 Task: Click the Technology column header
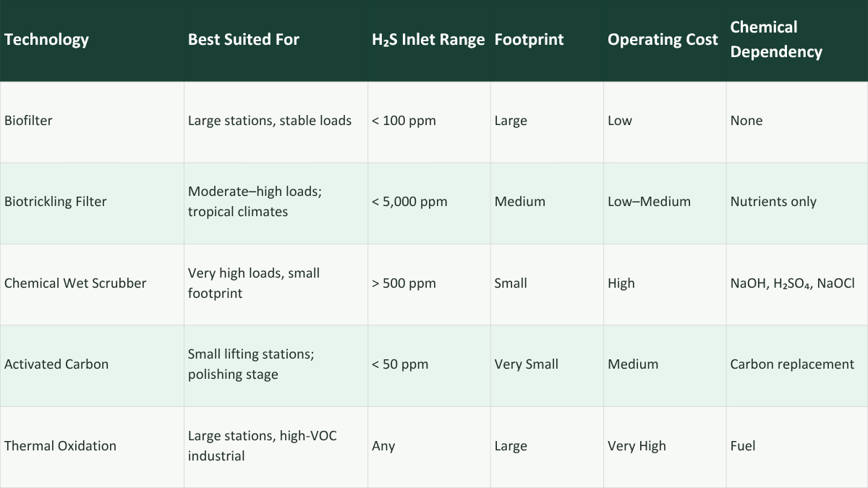click(46, 40)
